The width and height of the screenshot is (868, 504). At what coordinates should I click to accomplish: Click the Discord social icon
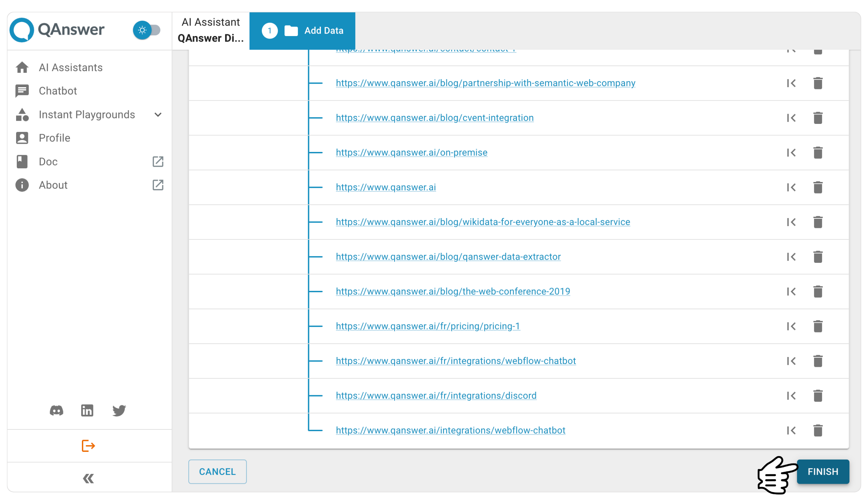(x=56, y=411)
